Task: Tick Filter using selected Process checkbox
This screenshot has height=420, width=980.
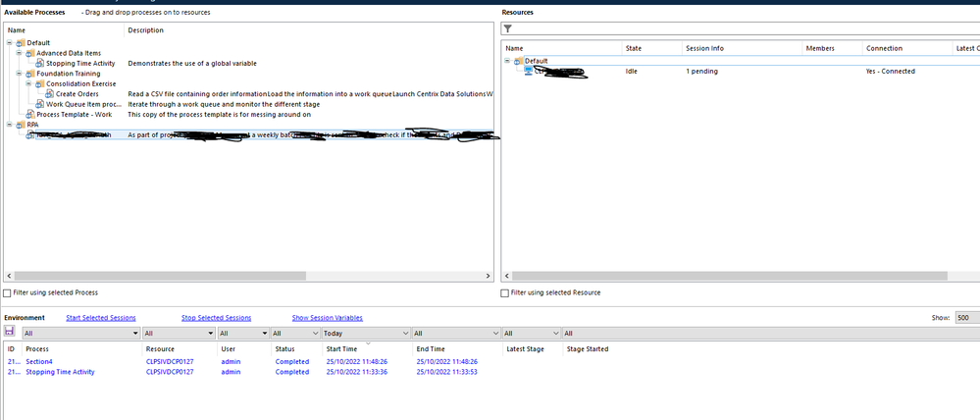Action: click(7, 292)
